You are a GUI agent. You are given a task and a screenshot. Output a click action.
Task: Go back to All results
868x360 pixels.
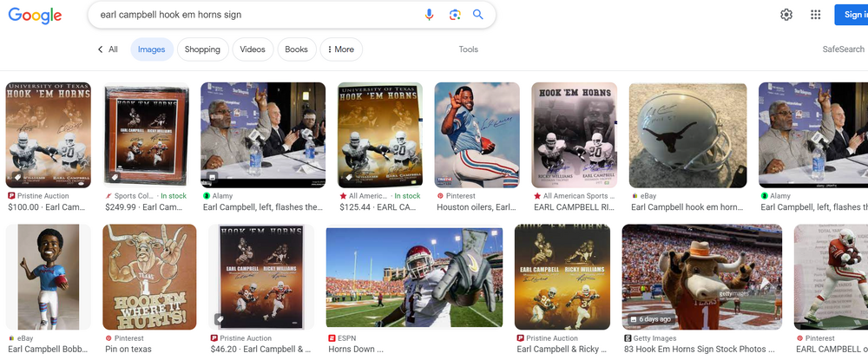(108, 49)
